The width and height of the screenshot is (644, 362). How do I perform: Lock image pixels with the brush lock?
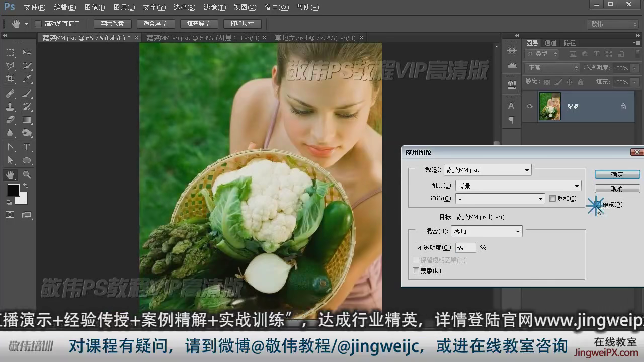click(558, 82)
